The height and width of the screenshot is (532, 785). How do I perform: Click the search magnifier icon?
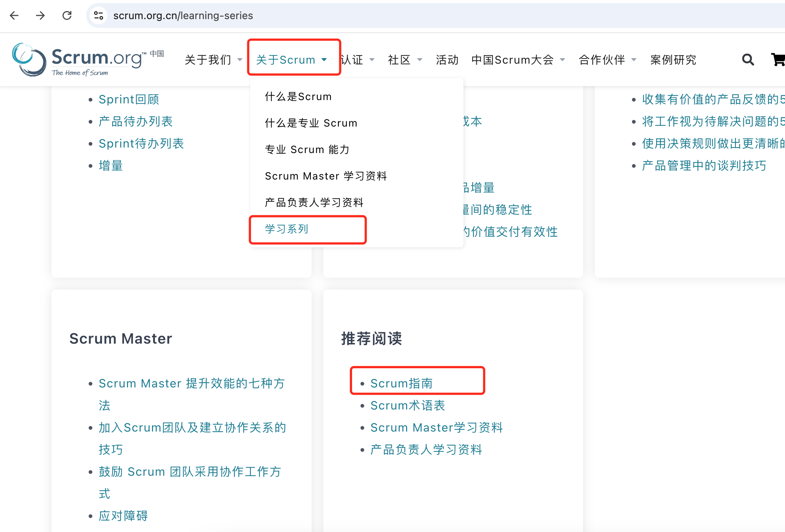(x=747, y=60)
